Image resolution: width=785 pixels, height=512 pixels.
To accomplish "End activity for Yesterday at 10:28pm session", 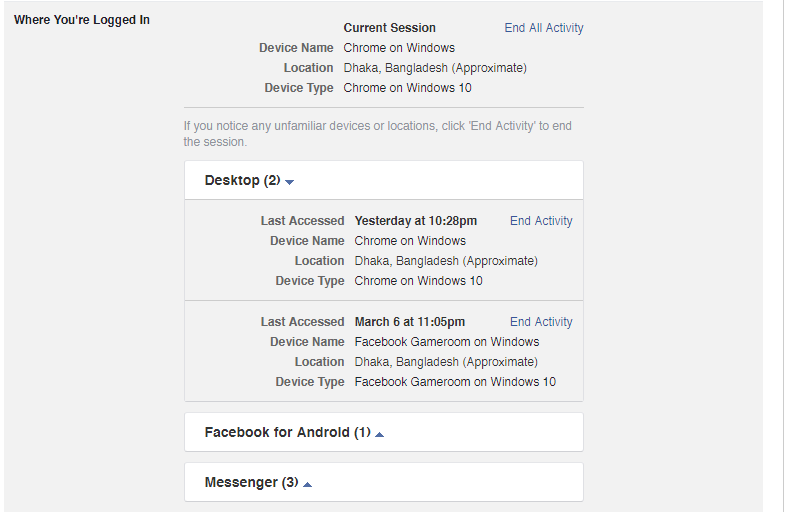I will pyautogui.click(x=541, y=221).
